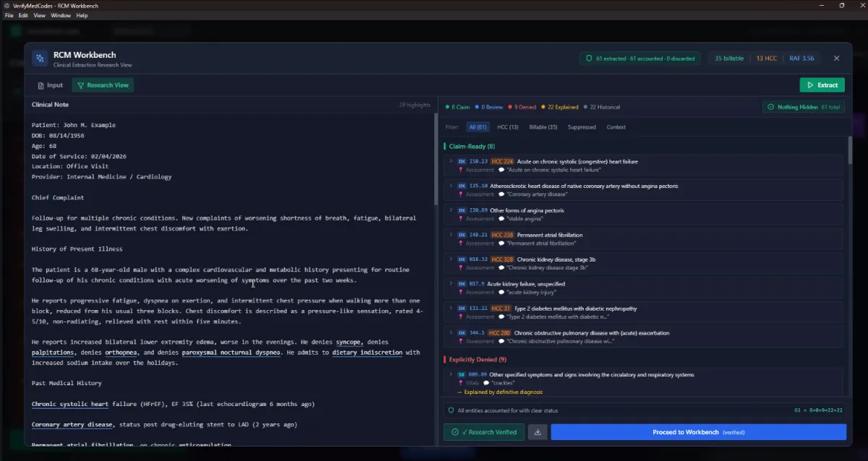Expand the N17.9 acute kidney failure row
This screenshot has width=868, height=461.
(x=451, y=285)
